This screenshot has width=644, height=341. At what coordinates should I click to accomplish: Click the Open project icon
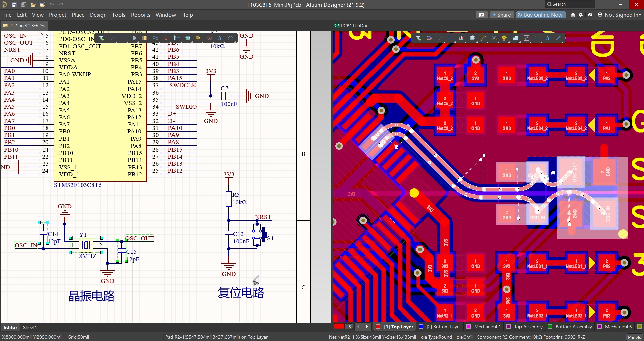tap(42, 5)
